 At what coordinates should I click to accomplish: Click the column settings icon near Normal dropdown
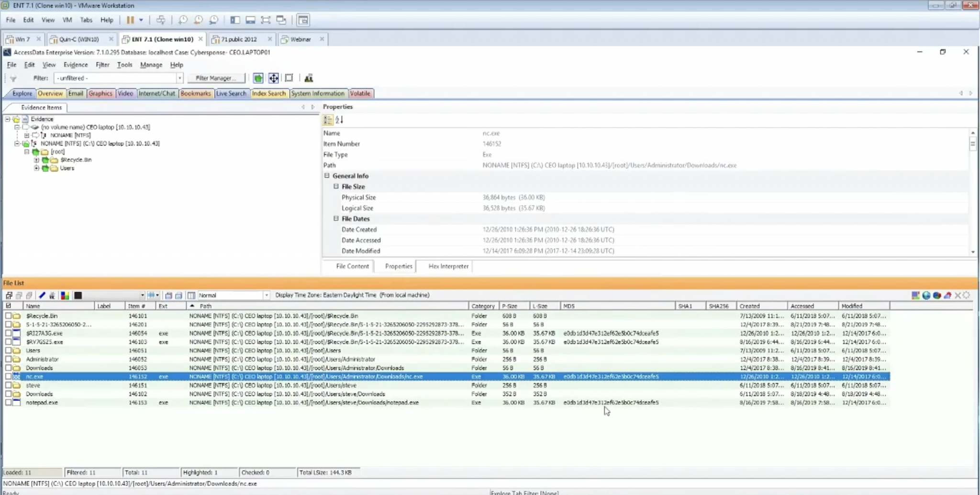pyautogui.click(x=191, y=295)
